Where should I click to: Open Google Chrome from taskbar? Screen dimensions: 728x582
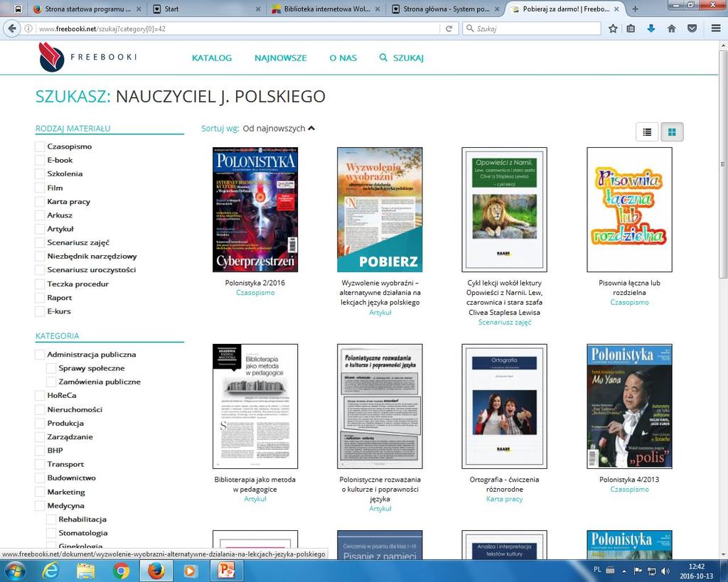(x=121, y=571)
